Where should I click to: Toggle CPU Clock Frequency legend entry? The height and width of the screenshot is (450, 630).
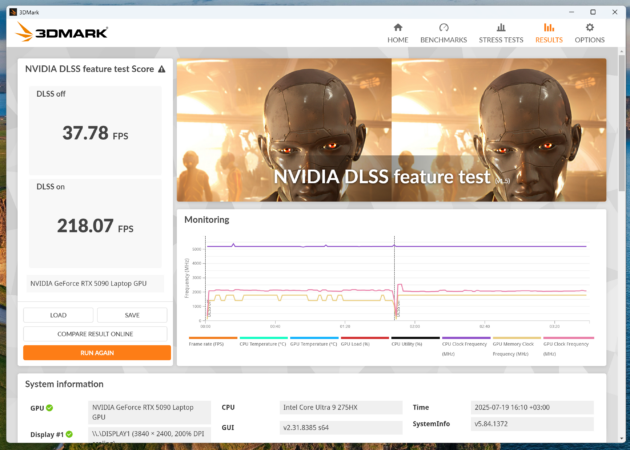tap(466, 346)
